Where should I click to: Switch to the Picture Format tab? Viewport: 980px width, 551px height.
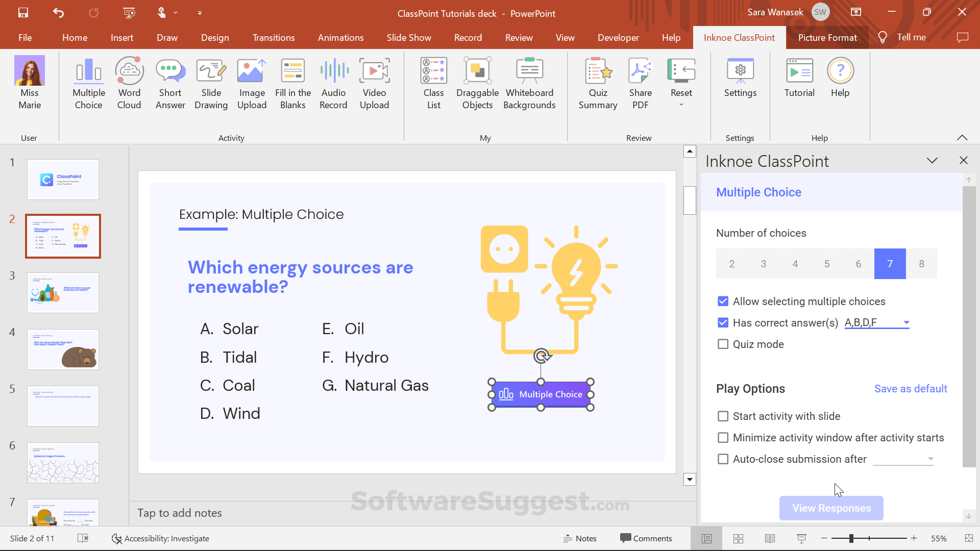point(826,37)
